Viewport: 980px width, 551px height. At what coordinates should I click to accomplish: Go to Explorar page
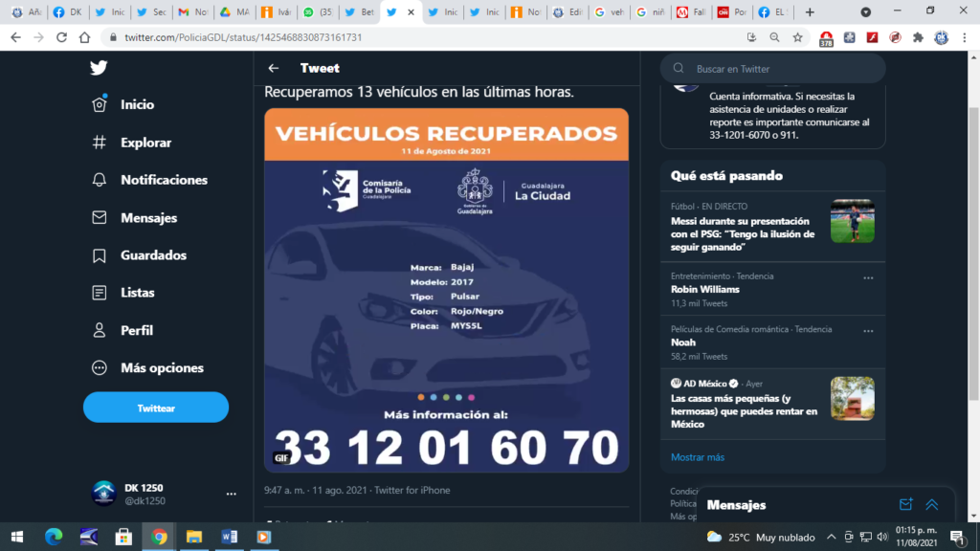[145, 143]
